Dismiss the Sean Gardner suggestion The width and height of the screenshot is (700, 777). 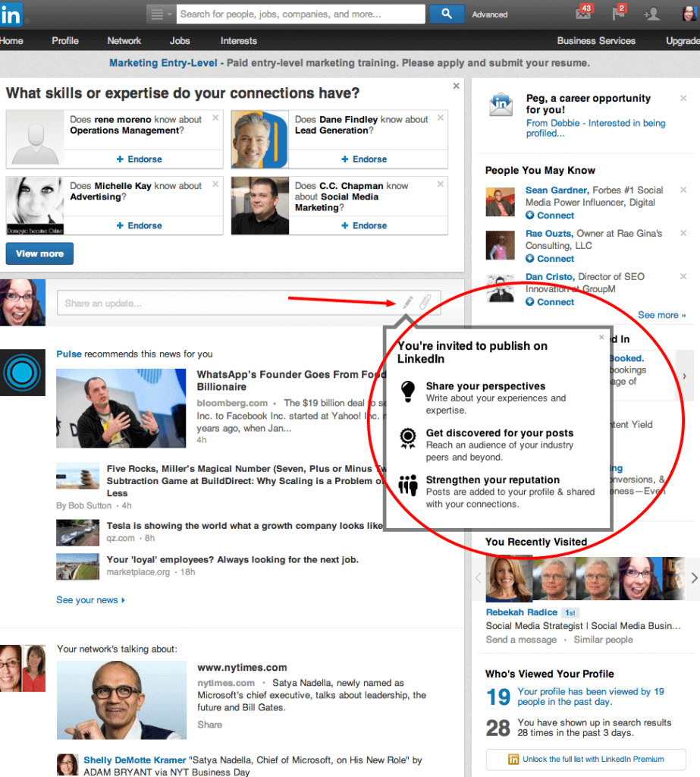click(683, 190)
